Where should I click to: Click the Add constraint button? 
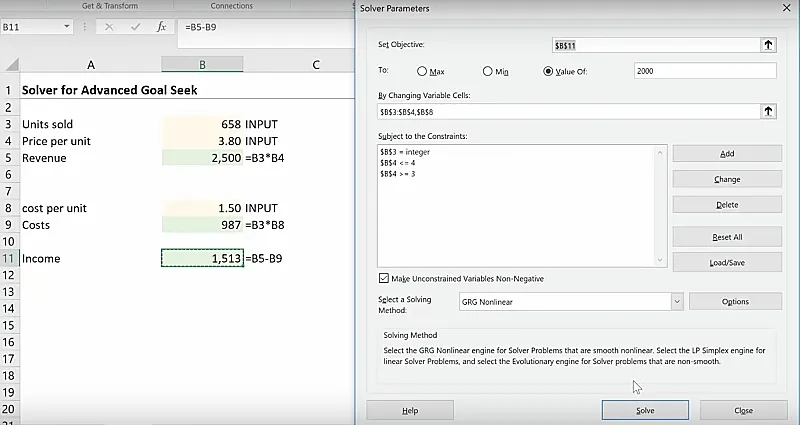727,153
